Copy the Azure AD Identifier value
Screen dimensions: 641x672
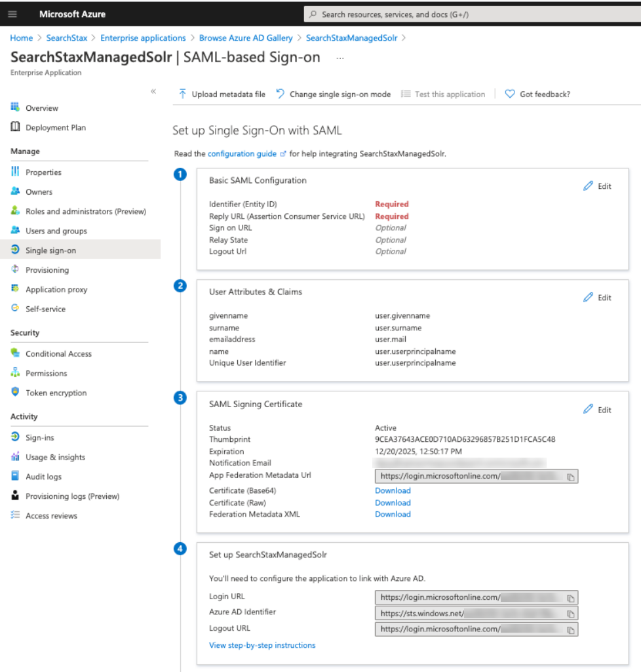571,614
